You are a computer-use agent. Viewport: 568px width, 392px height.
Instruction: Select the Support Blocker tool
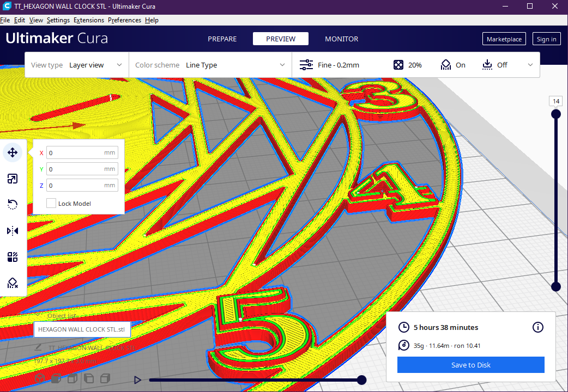click(x=13, y=283)
